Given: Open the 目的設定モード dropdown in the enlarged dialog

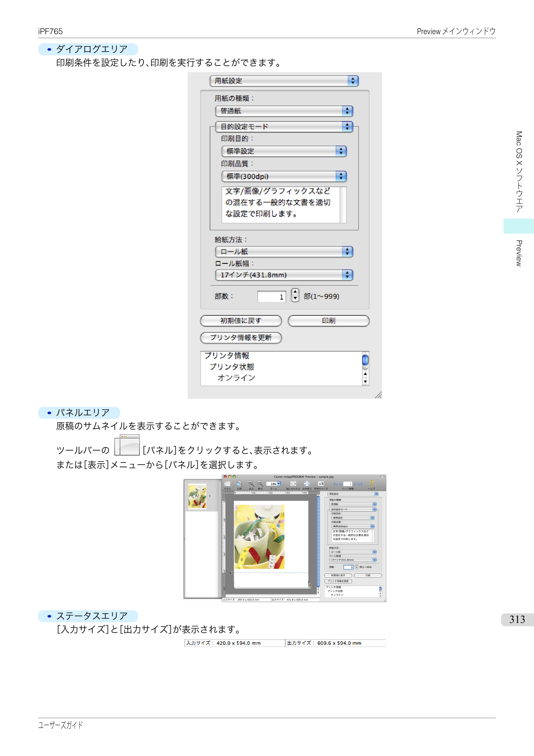Looking at the screenshot, I should point(284,127).
